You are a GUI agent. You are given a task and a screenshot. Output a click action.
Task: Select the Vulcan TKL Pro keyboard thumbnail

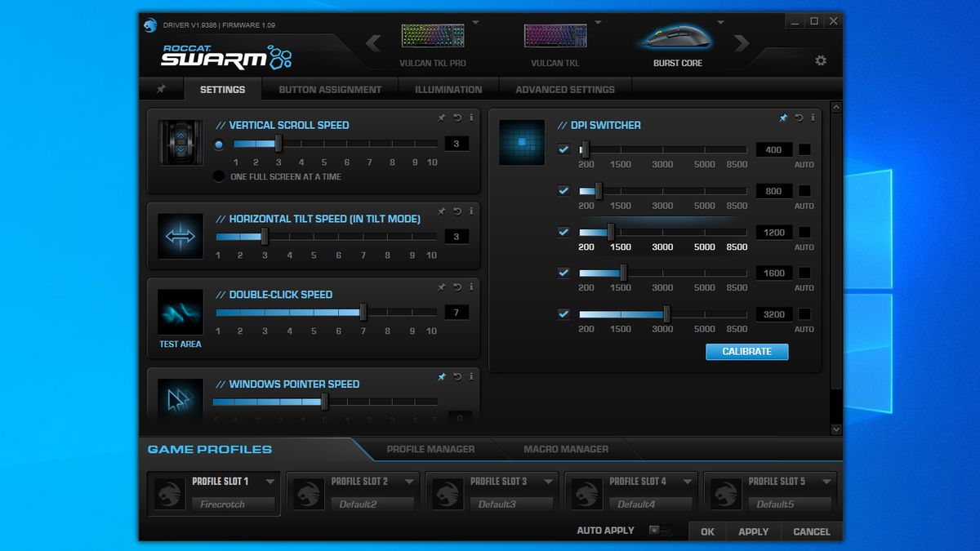point(432,36)
